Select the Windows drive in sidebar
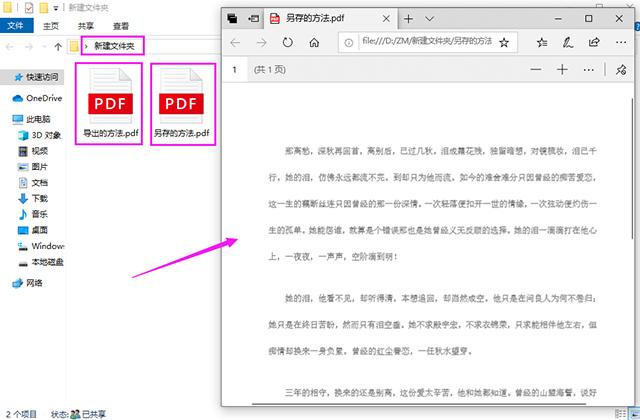This screenshot has height=420, width=640. pos(41,246)
